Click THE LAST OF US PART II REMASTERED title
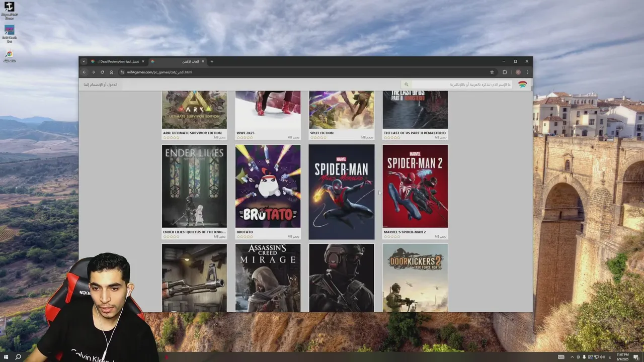The image size is (644, 362). (x=415, y=133)
